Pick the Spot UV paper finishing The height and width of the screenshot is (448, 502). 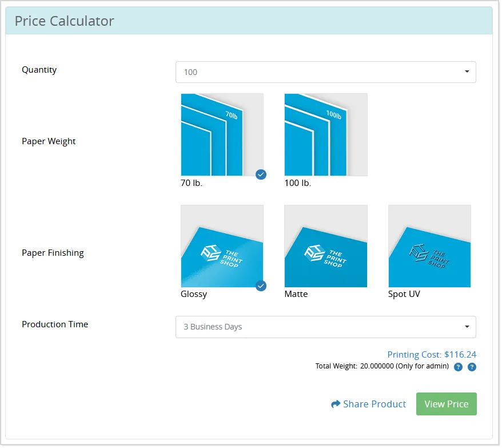431,247
